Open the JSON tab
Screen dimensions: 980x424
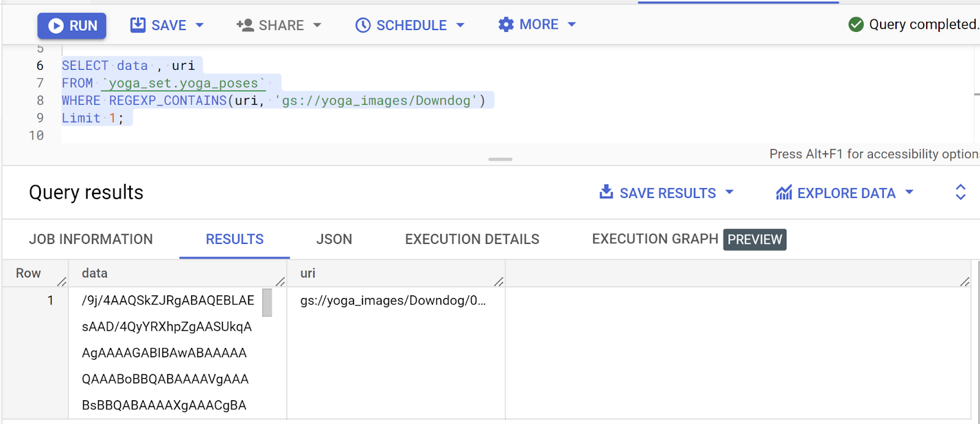pyautogui.click(x=334, y=239)
